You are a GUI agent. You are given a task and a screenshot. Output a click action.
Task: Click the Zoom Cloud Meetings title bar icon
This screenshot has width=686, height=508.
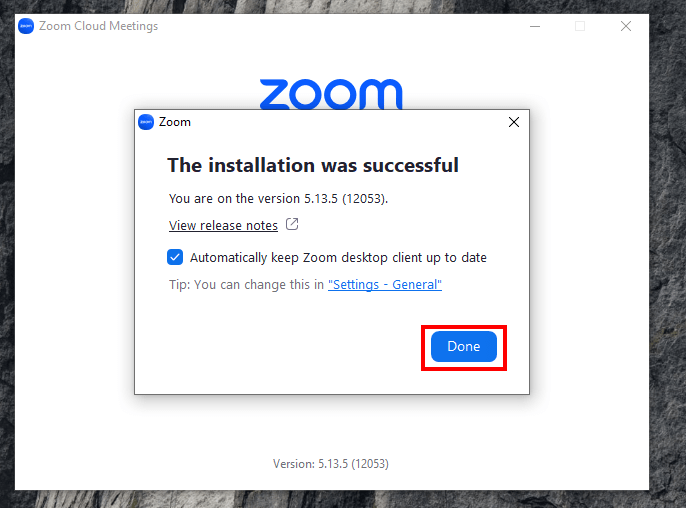(x=26, y=26)
